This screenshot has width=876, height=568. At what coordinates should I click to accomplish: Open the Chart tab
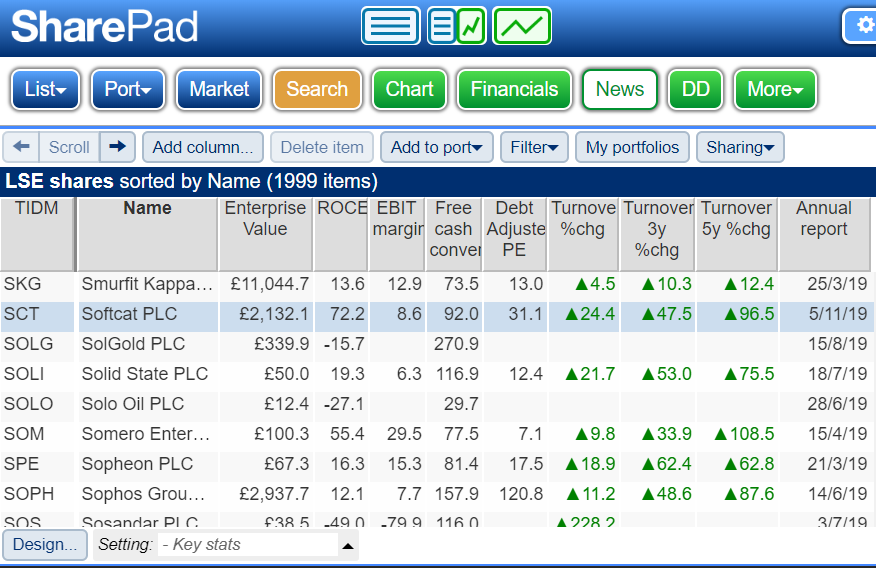pos(410,89)
